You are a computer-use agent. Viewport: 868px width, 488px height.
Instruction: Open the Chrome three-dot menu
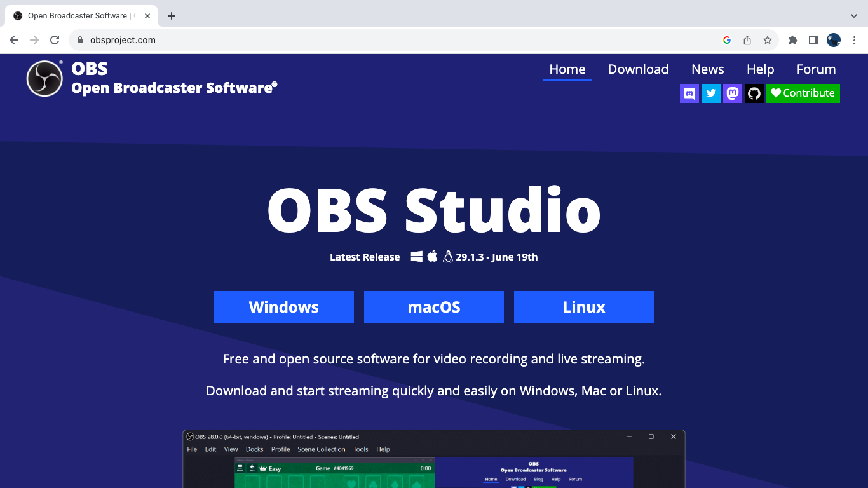point(854,40)
